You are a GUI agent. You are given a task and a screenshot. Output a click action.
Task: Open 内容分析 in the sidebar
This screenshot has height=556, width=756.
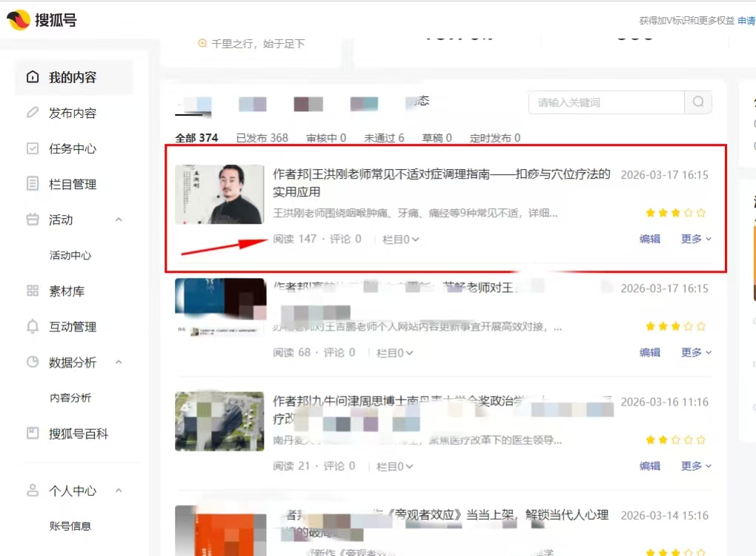70,398
